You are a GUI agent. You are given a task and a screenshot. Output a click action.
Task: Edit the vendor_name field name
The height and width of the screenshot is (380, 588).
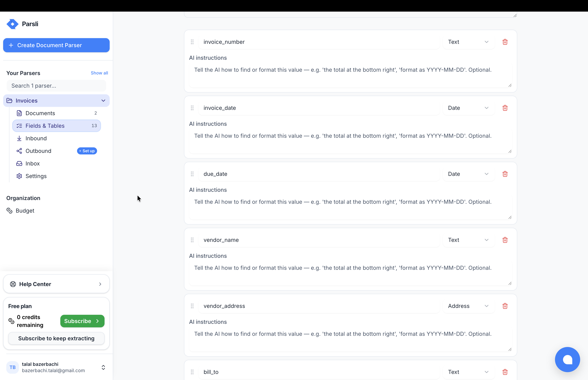319,240
